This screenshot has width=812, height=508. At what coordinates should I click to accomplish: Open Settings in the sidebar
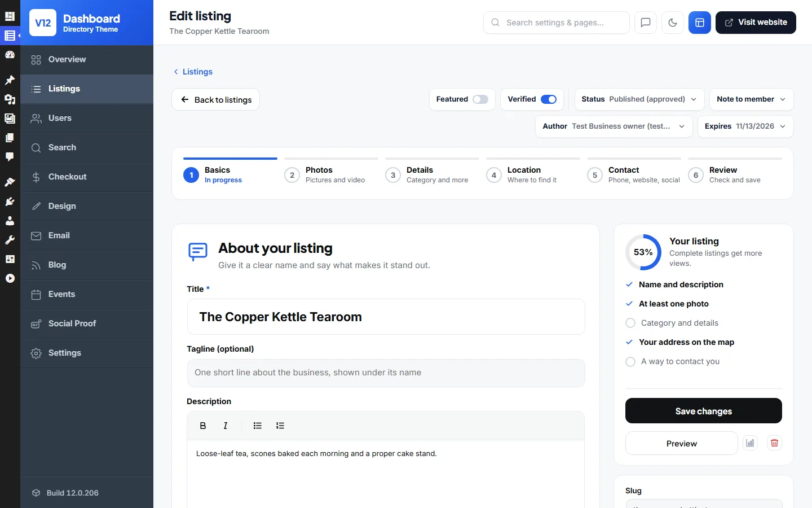(87, 353)
